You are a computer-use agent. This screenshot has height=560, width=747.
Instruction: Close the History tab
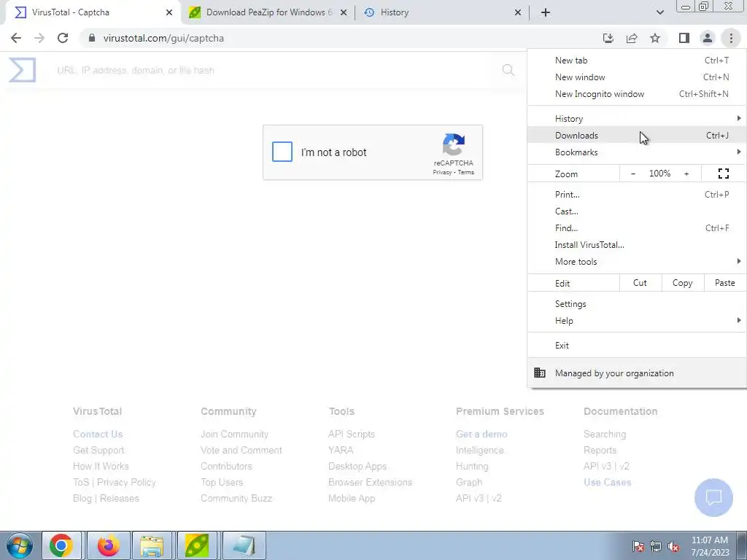518,12
